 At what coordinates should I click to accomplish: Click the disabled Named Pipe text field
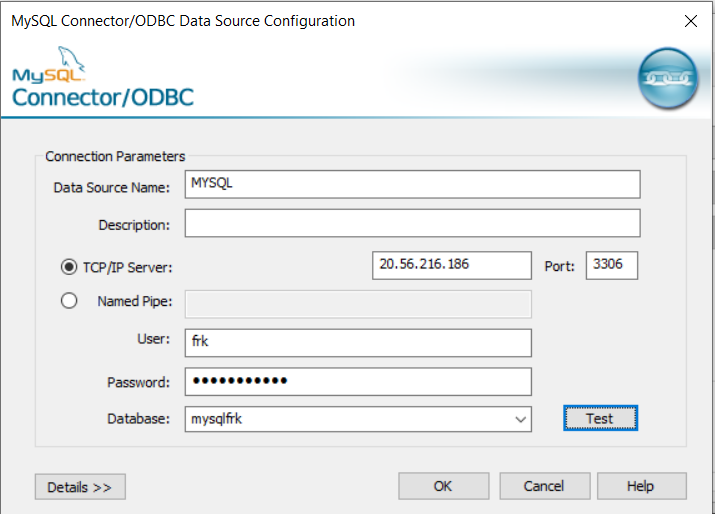tap(358, 304)
